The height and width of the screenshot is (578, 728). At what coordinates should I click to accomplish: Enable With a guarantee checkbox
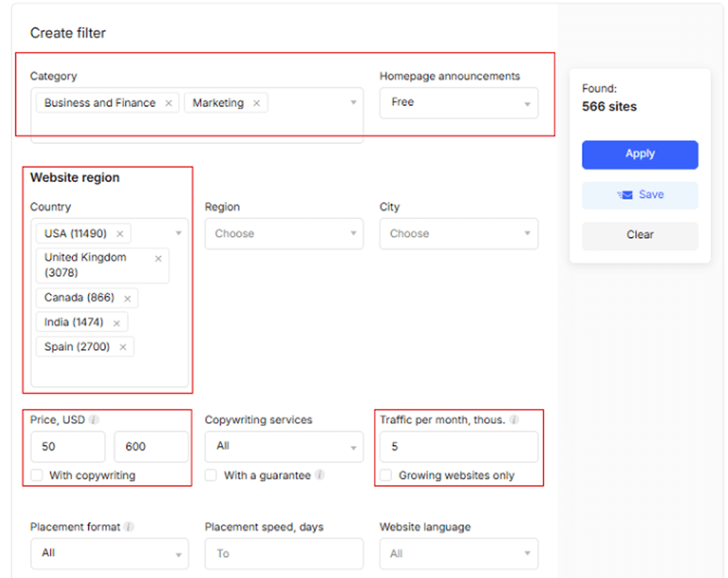(211, 475)
